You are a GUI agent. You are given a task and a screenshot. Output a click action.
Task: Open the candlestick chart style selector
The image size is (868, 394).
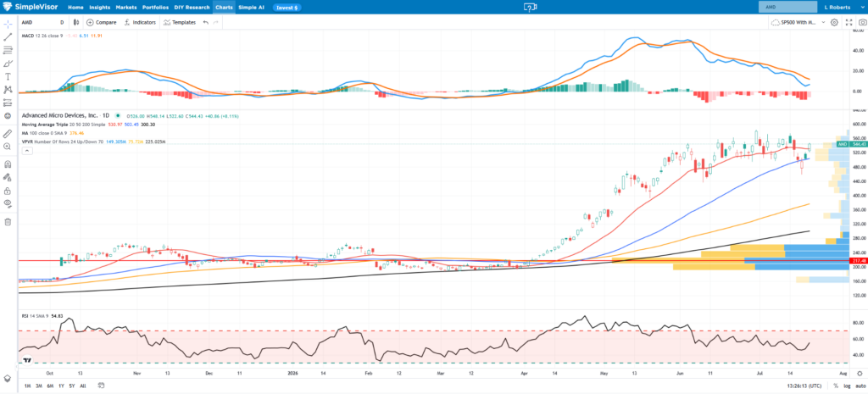tap(77, 23)
